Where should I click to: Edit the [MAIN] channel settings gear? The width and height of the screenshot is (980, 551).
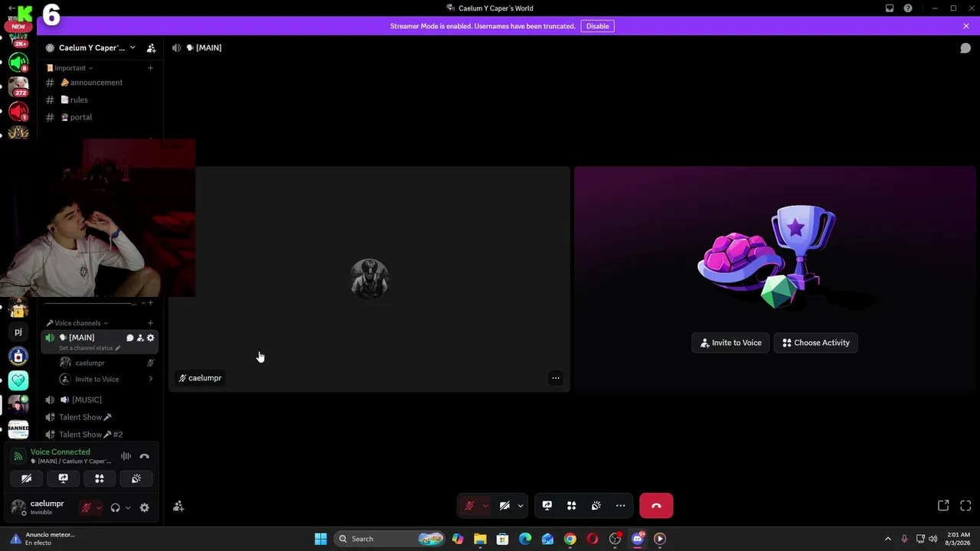click(x=150, y=337)
